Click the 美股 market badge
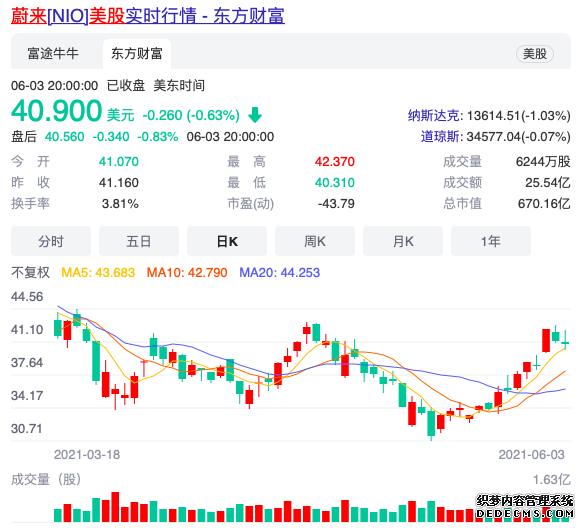Viewport: 585px width, 528px height. coord(535,54)
